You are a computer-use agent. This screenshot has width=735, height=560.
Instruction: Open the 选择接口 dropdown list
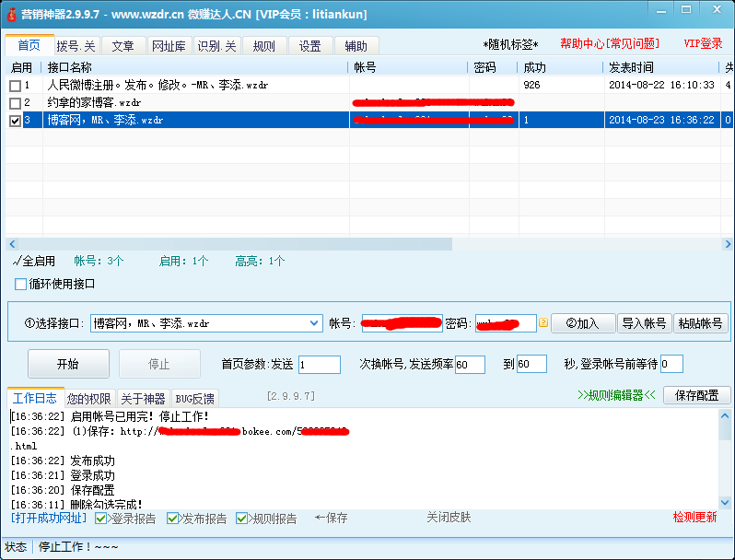(313, 323)
